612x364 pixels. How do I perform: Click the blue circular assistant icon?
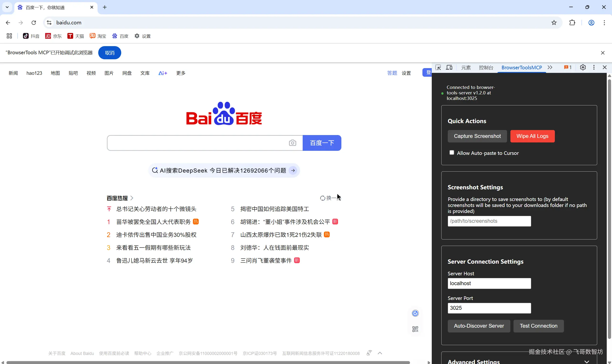pyautogui.click(x=415, y=313)
